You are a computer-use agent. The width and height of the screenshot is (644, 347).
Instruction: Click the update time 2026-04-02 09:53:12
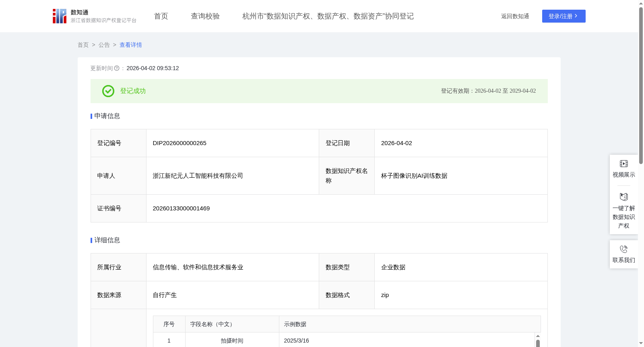pyautogui.click(x=153, y=68)
